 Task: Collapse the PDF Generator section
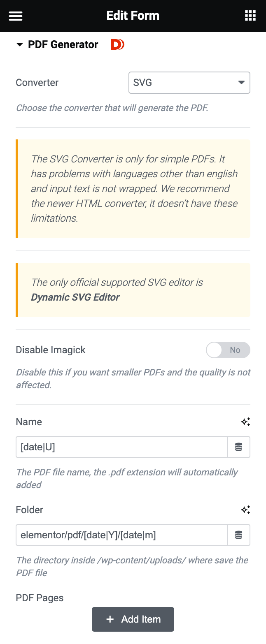click(x=20, y=44)
